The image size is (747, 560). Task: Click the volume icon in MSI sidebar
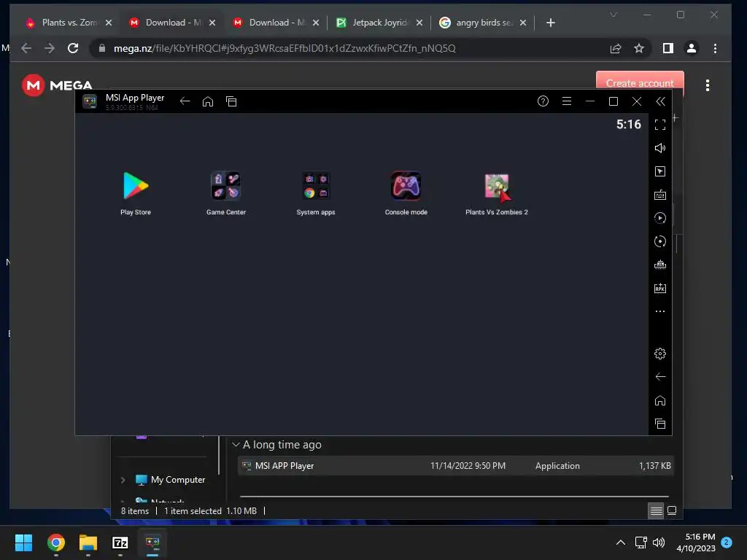(x=659, y=148)
